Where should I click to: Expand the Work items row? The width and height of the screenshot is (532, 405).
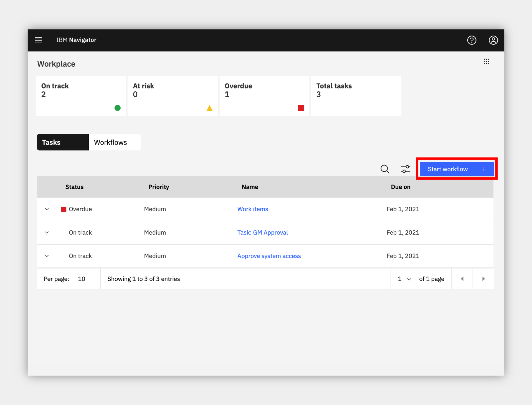(47, 209)
